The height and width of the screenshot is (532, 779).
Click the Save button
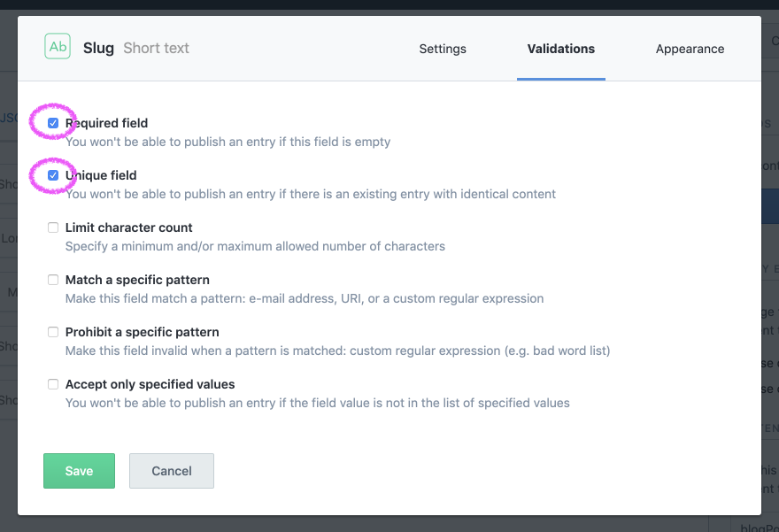(79, 471)
